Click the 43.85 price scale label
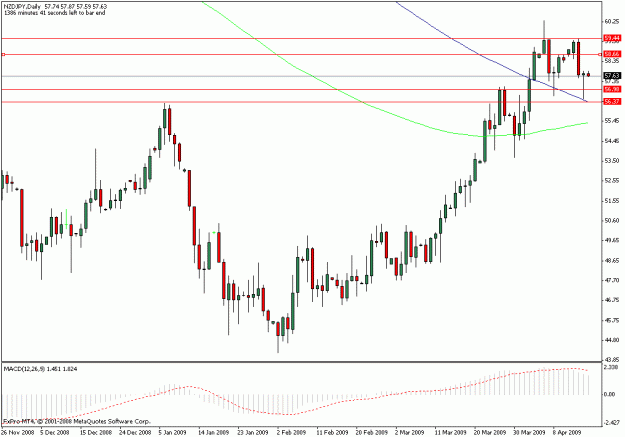Screen dimensions: 625x437 pos(612,360)
